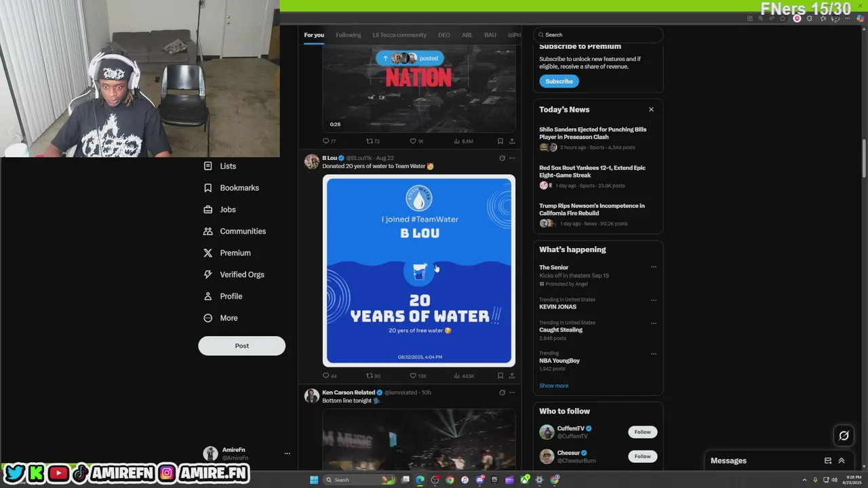Image resolution: width=868 pixels, height=488 pixels.
Task: Open options for The Senior promoted trend
Action: 654,267
